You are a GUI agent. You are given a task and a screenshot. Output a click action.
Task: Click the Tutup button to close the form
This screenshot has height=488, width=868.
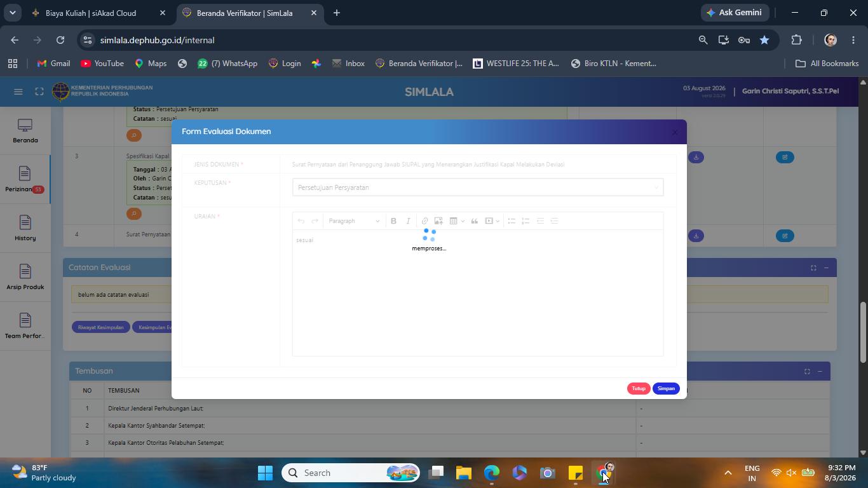click(x=639, y=388)
